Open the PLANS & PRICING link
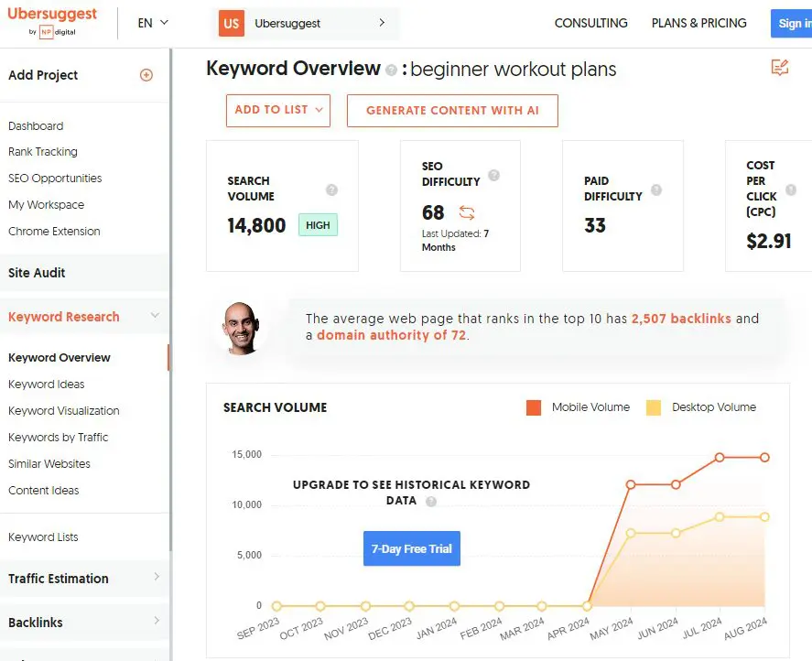The image size is (812, 661). (699, 23)
